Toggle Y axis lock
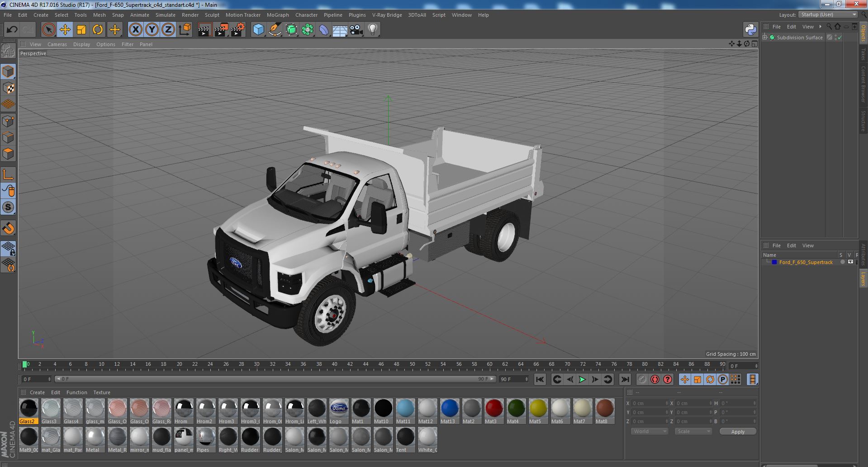 [x=152, y=30]
